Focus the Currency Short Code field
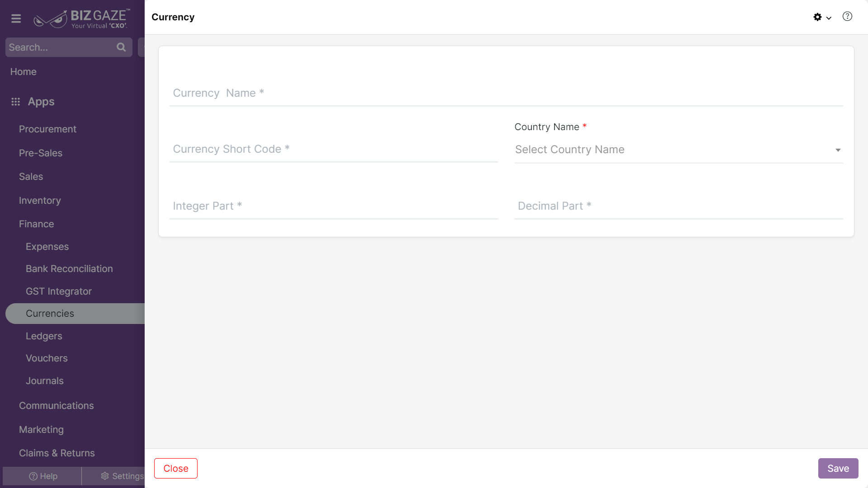Viewport: 868px width, 488px height. pyautogui.click(x=334, y=149)
